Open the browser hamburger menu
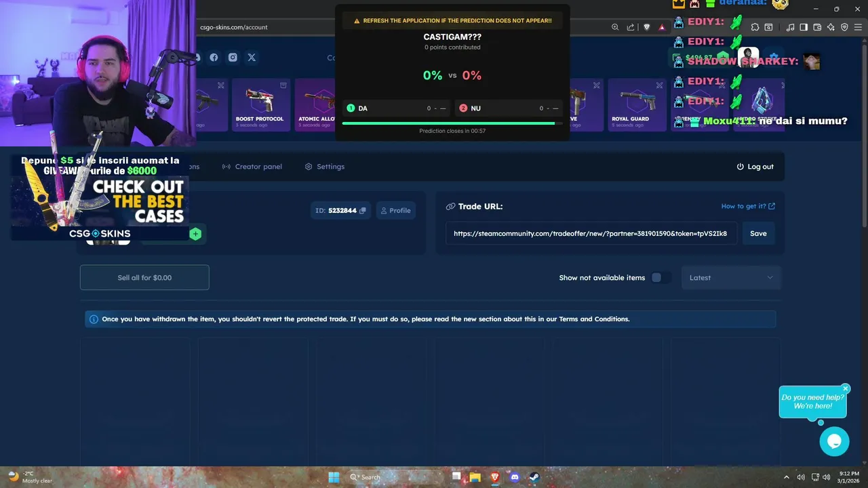Viewport: 868px width, 488px height. (858, 27)
